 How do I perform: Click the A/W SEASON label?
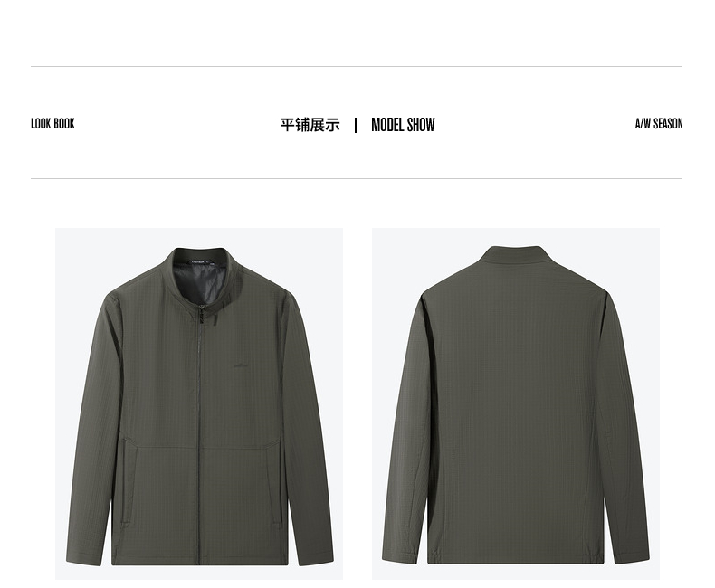[x=659, y=124]
